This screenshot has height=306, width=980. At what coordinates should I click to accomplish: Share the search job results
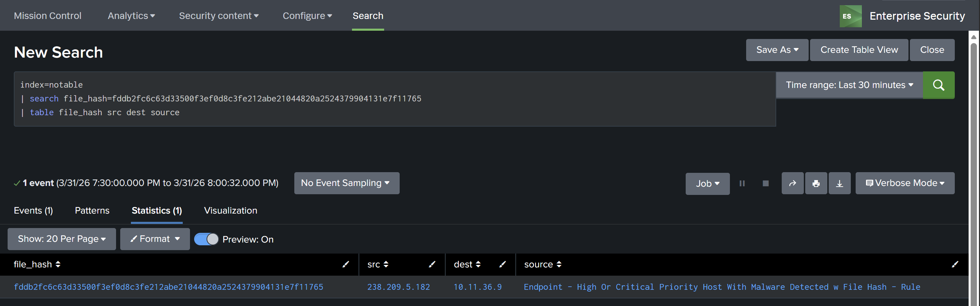pos(792,183)
